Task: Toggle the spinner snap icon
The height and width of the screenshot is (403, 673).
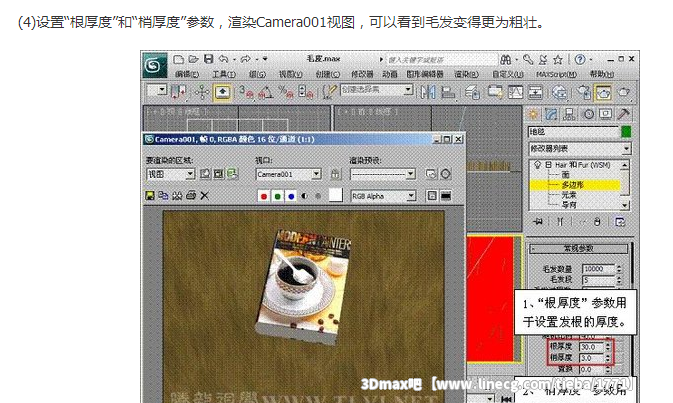Action: [x=305, y=92]
